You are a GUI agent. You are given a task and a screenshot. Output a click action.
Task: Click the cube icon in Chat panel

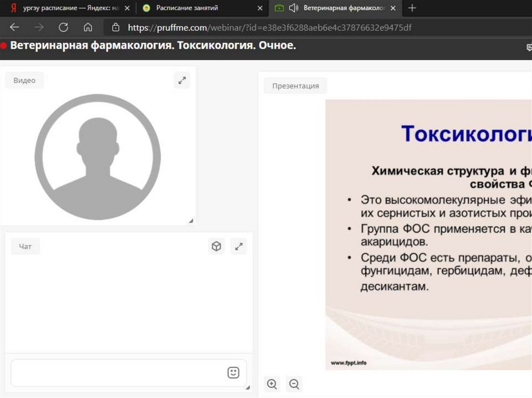[x=217, y=246]
